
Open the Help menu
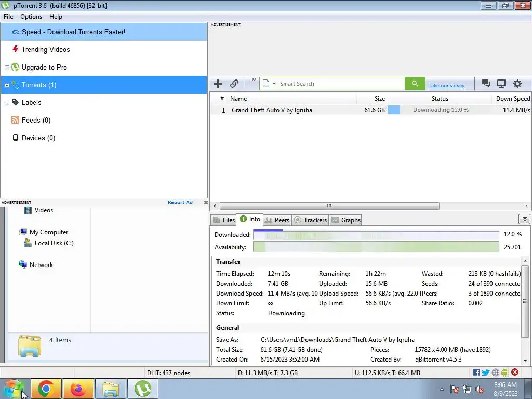[56, 17]
